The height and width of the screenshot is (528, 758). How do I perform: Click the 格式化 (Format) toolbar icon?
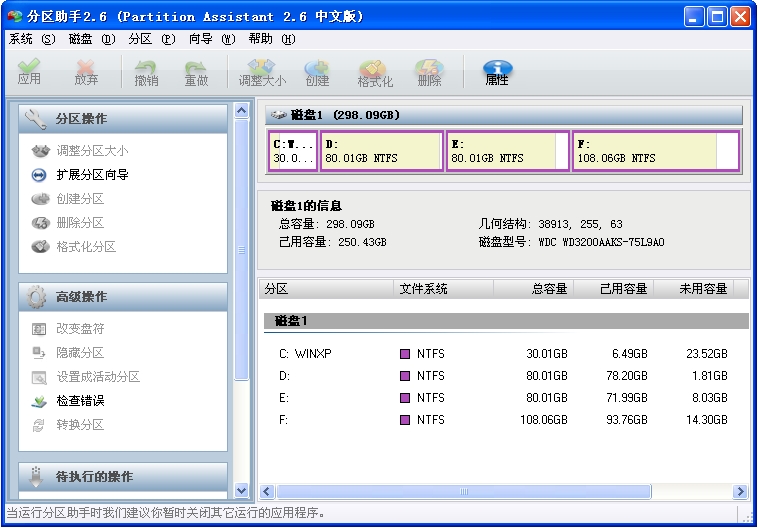[375, 73]
